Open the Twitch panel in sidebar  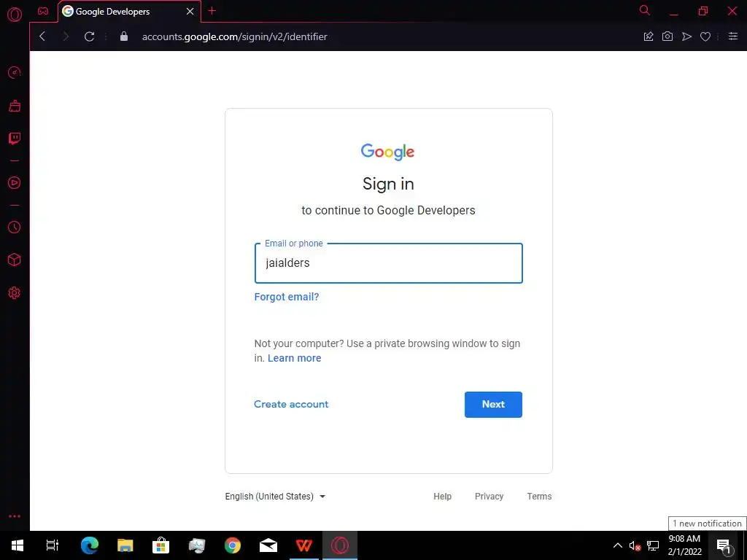[15, 139]
